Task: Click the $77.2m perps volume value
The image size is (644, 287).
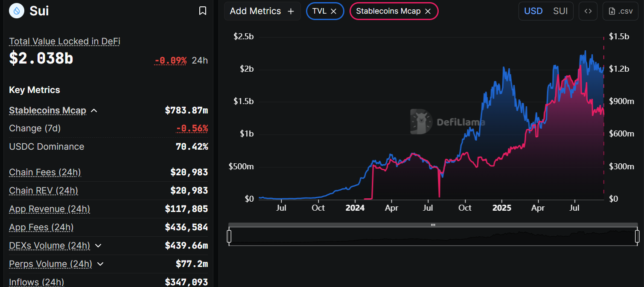Action: click(192, 264)
